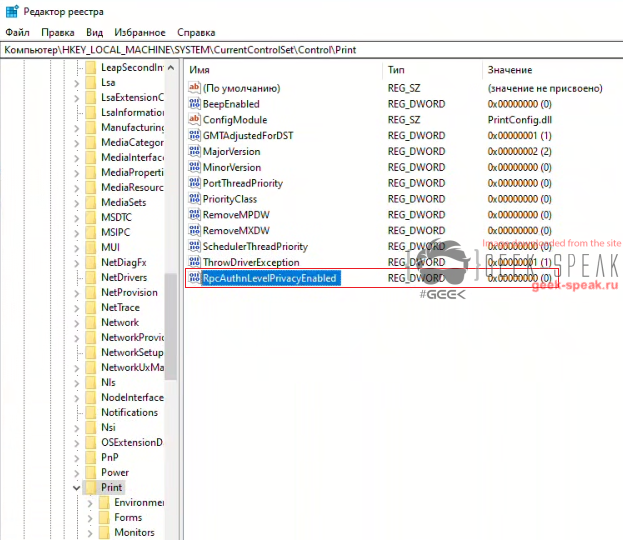Screen dimensions: 623x540
Task: Click the RpcAuthnLevelPrivacyEnabled DWORD icon
Action: click(195, 278)
